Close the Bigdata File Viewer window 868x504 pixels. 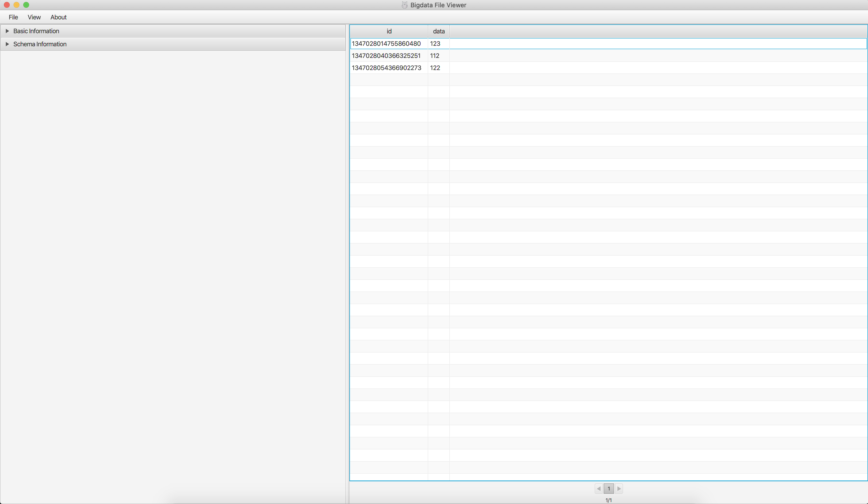click(7, 5)
